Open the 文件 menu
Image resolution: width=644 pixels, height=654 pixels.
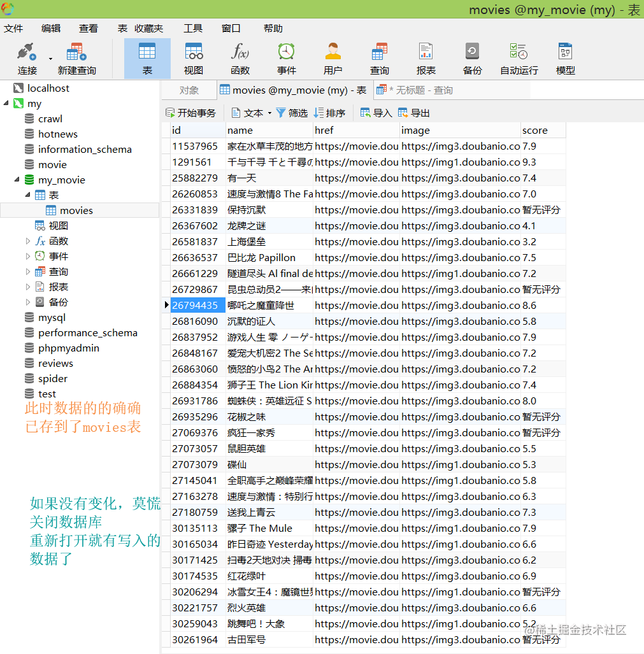click(x=13, y=29)
